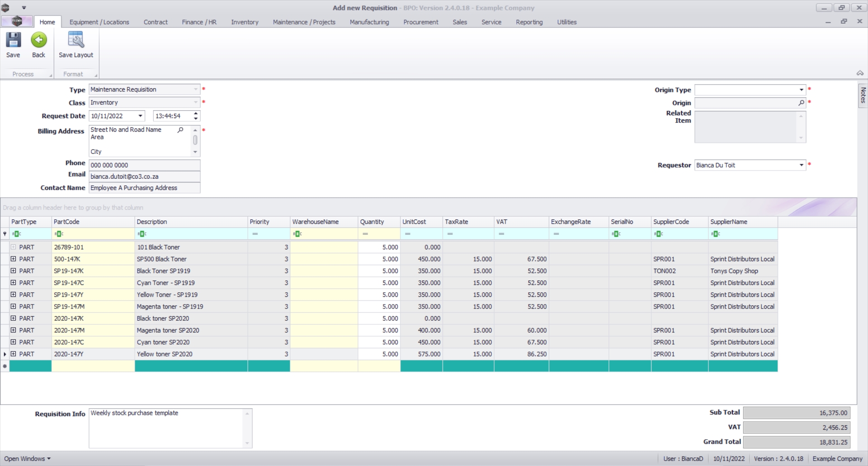Increase the request time with up spinner

click(195, 113)
